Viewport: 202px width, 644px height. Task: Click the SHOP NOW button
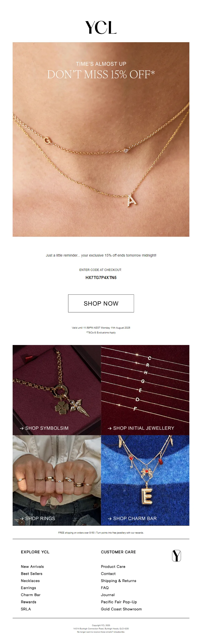[x=101, y=303]
